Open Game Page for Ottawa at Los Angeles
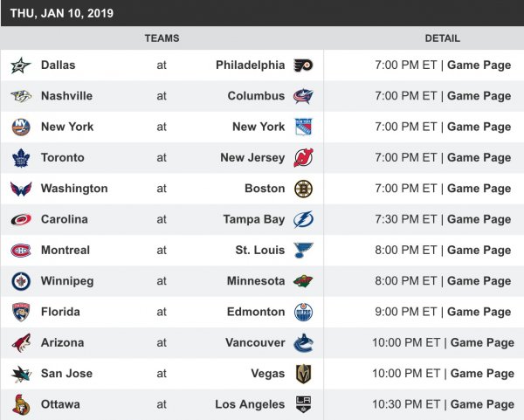 click(x=482, y=404)
